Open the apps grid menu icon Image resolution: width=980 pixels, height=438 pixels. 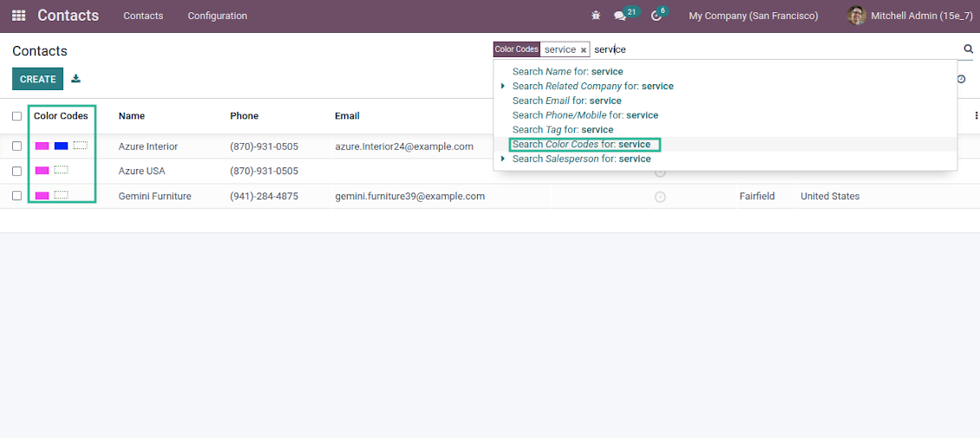[x=18, y=16]
